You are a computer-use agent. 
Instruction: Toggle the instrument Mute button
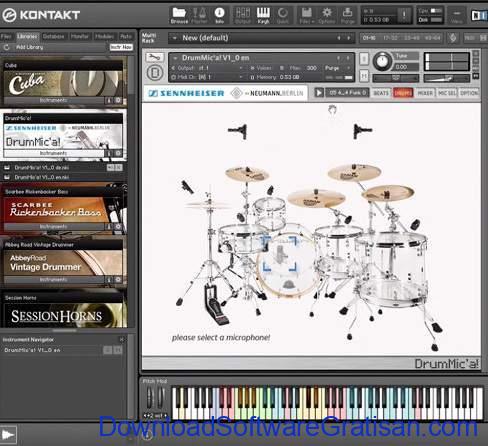pyautogui.click(x=364, y=76)
